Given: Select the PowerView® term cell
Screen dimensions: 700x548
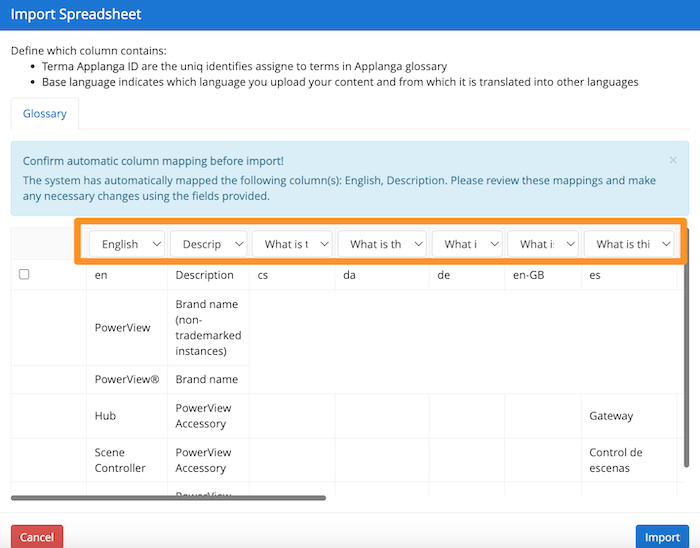Looking at the screenshot, I should 127,380.
